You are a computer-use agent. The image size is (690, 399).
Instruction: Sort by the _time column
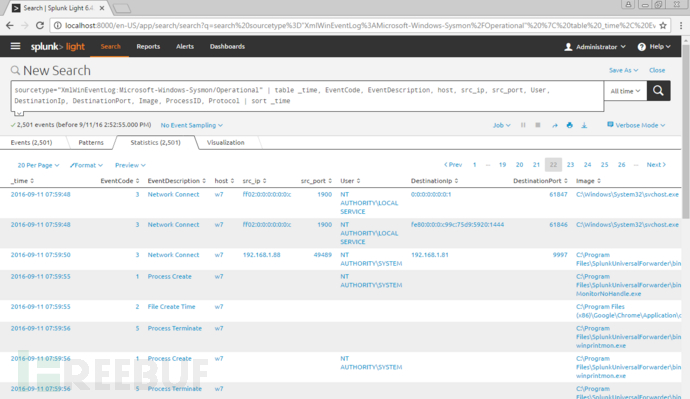click(x=22, y=181)
